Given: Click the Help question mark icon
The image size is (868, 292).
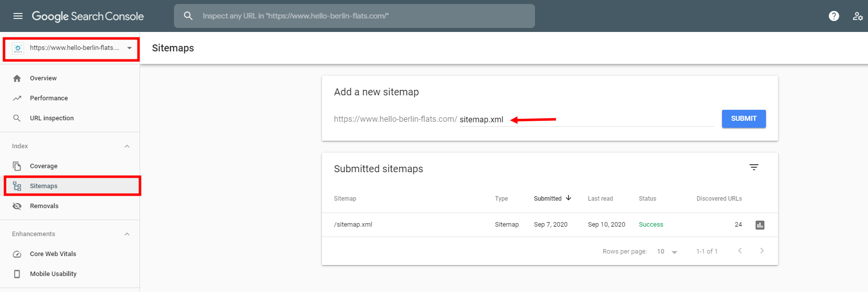Looking at the screenshot, I should [x=833, y=16].
